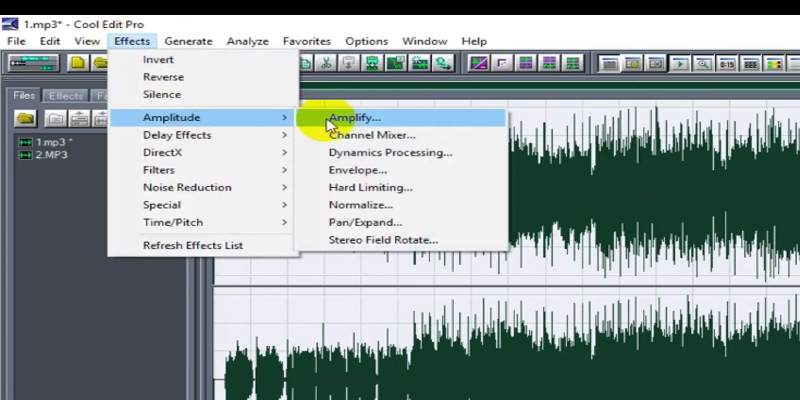Open the Generate menu

tap(188, 41)
